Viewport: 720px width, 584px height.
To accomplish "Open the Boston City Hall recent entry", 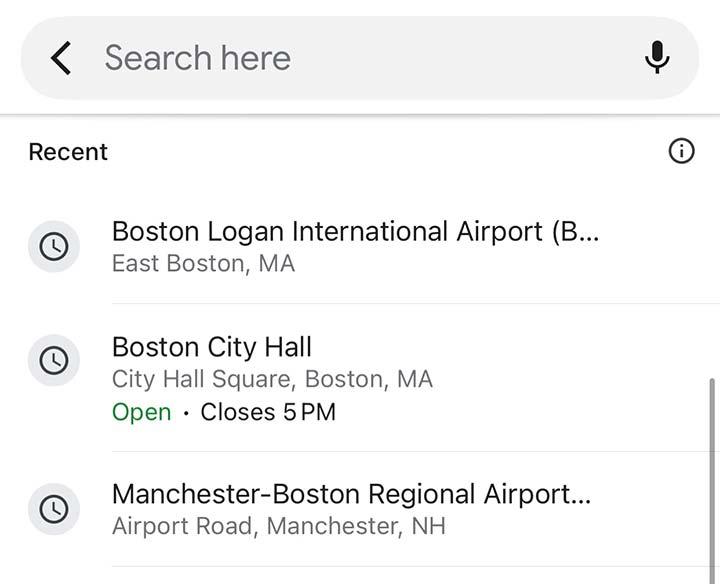I will coord(212,347).
